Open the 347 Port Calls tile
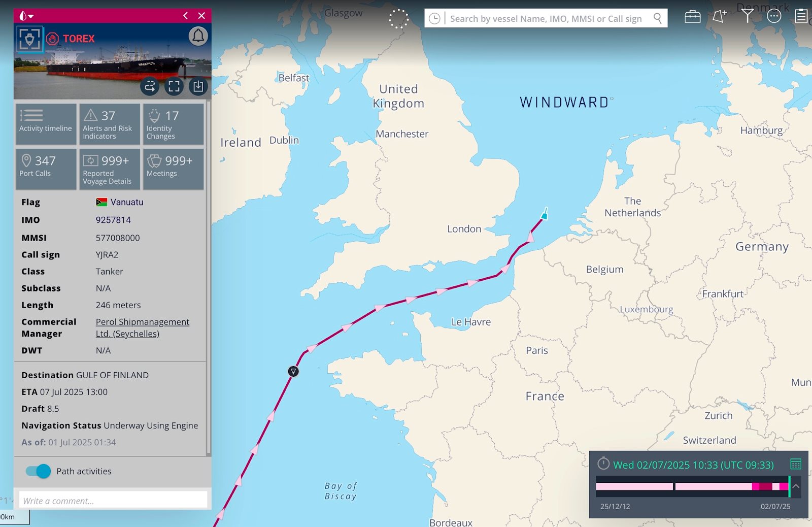 [x=46, y=169]
